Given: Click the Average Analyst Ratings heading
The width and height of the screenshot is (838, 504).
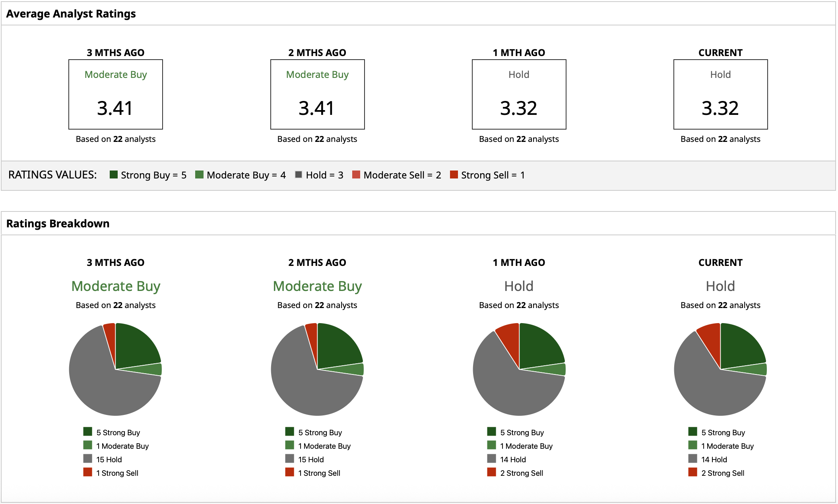Looking at the screenshot, I should (x=71, y=14).
